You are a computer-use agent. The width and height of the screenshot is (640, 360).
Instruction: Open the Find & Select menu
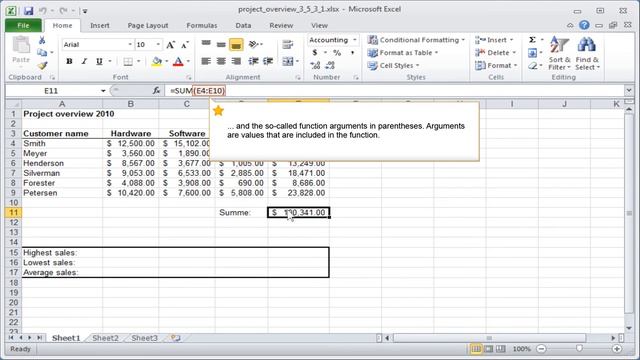pyautogui.click(x=587, y=53)
